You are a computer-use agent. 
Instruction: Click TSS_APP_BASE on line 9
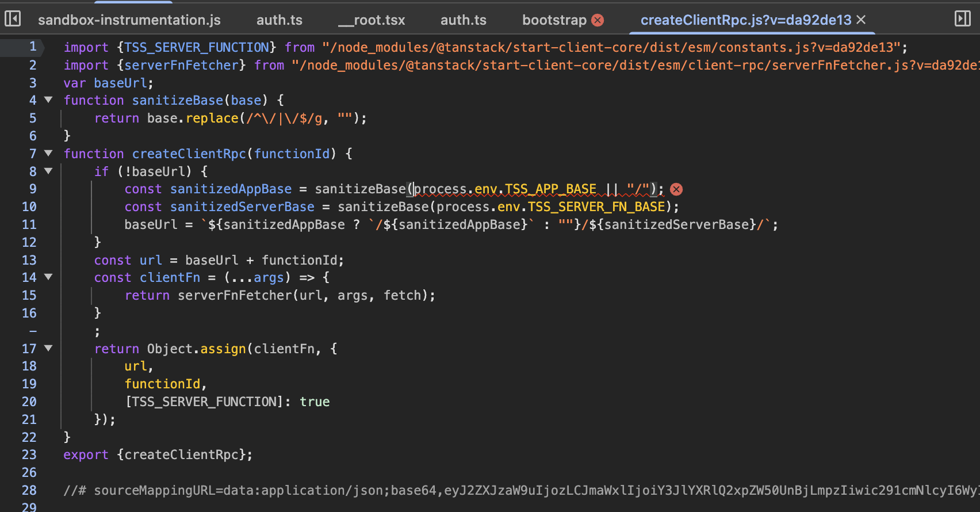click(550, 189)
